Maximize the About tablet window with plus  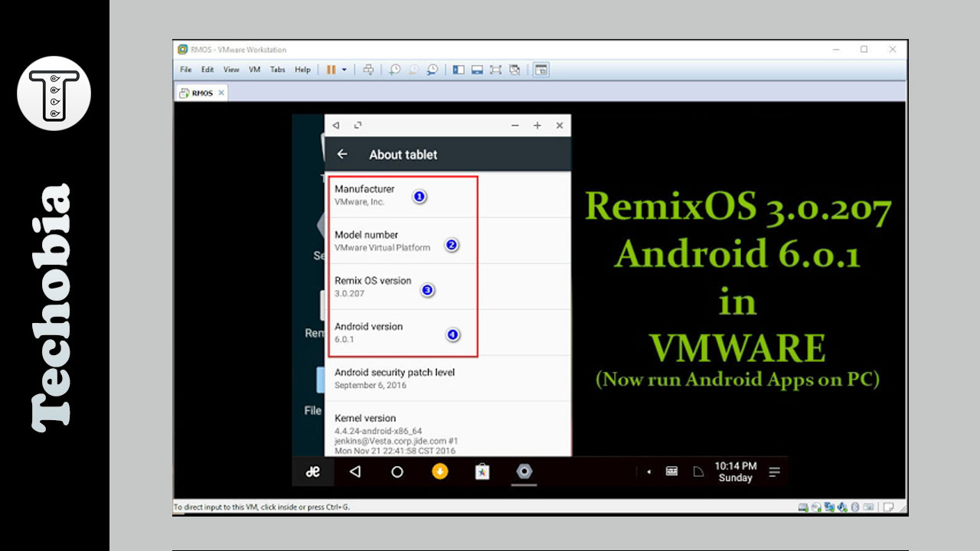537,126
